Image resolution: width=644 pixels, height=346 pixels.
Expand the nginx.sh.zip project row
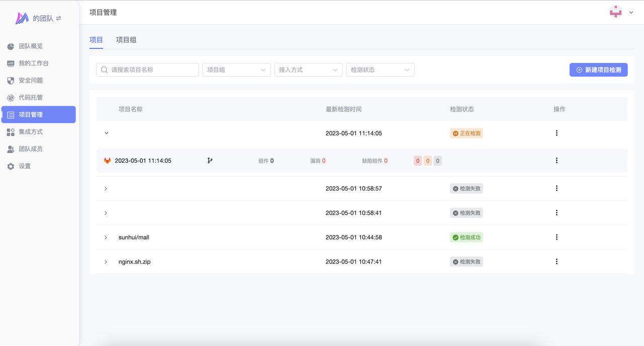(106, 262)
